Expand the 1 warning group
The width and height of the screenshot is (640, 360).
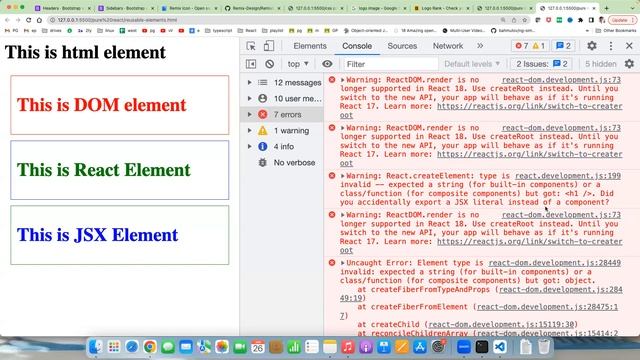[249, 131]
